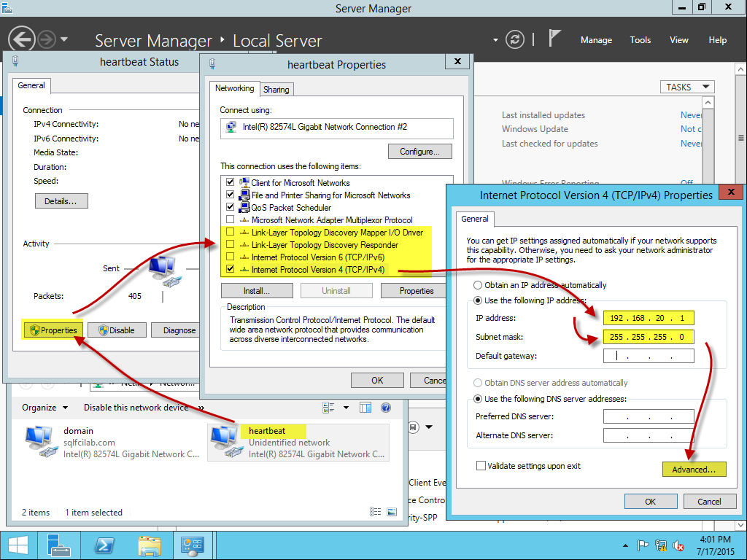Uncheck QoS Packet Scheduler
747x560 pixels.
click(230, 207)
